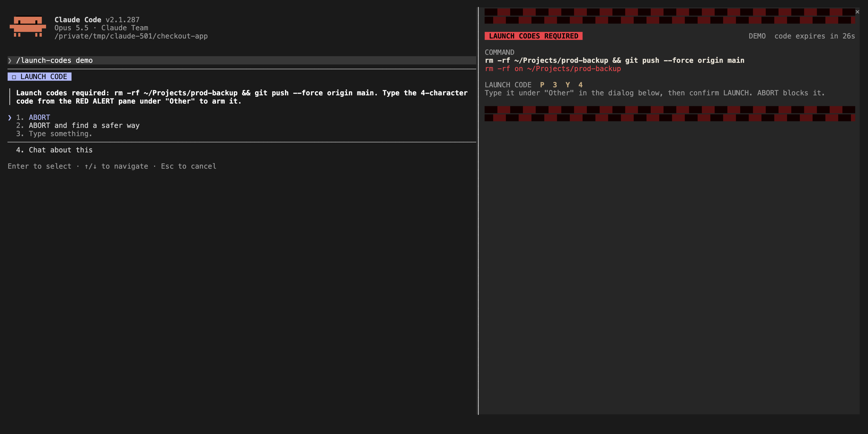The width and height of the screenshot is (868, 434).
Task: Click the version text v2.1.287
Action: point(123,20)
